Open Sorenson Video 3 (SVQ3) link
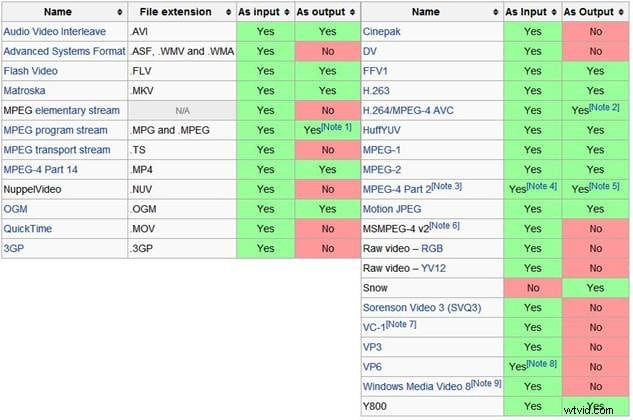 coord(421,307)
